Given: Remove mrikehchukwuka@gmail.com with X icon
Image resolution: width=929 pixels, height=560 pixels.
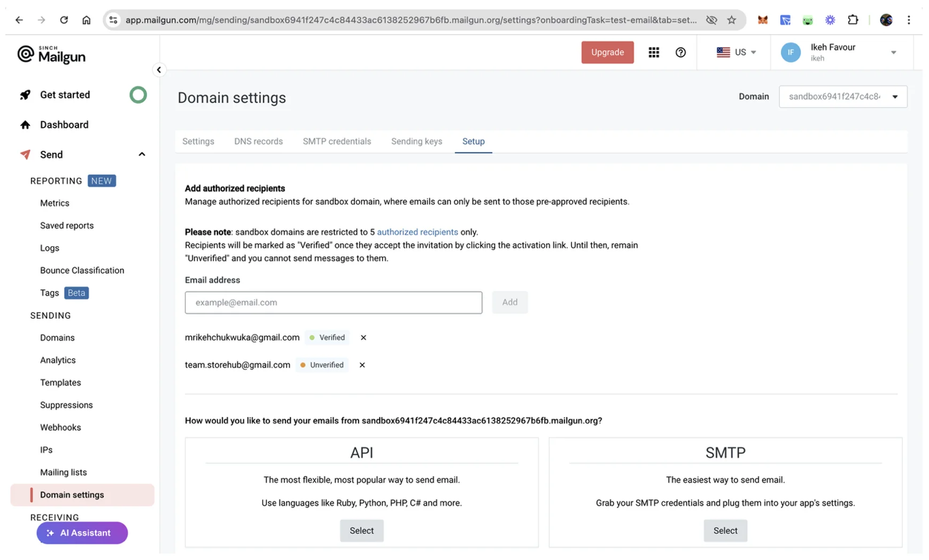Looking at the screenshot, I should (363, 338).
